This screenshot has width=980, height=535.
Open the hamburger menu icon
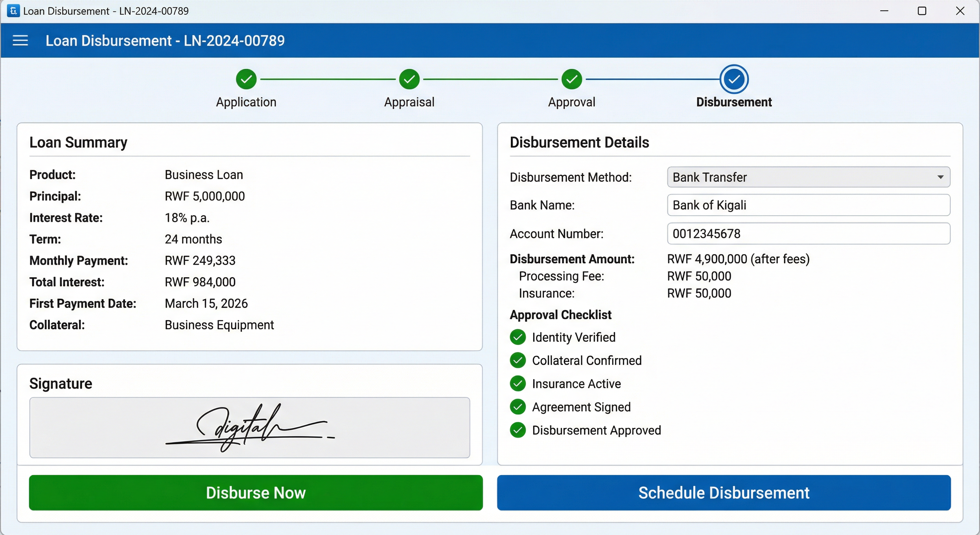[x=20, y=40]
